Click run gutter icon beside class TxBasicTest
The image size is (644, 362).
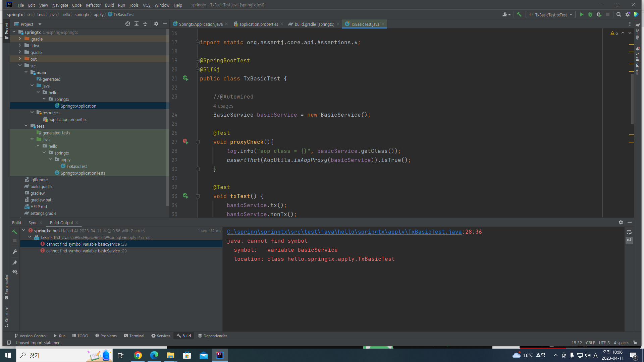coord(185,78)
